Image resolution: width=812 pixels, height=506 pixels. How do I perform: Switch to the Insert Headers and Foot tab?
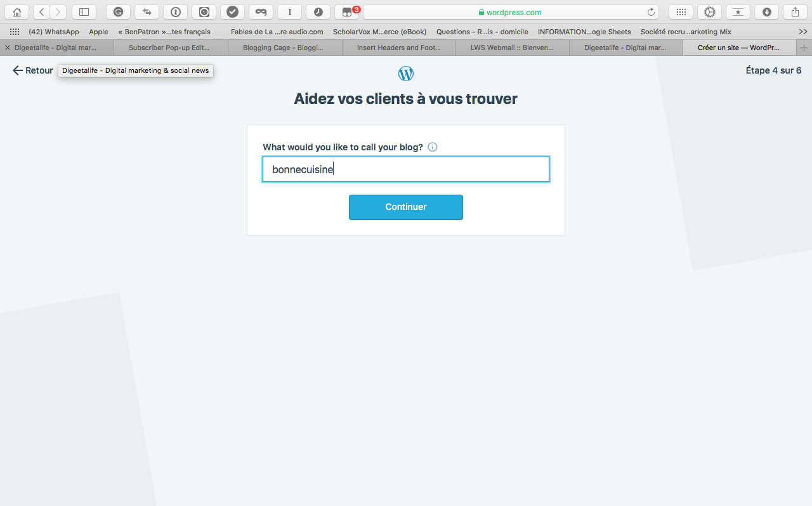[x=398, y=48]
